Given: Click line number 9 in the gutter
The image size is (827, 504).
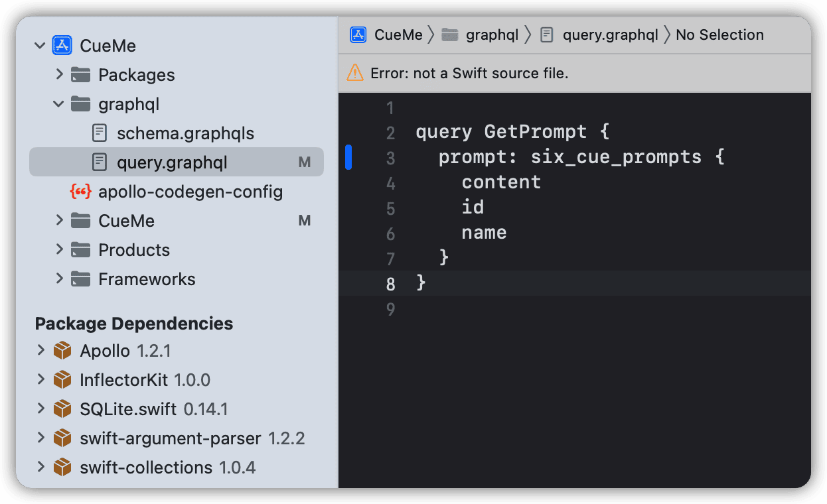Looking at the screenshot, I should pos(390,309).
